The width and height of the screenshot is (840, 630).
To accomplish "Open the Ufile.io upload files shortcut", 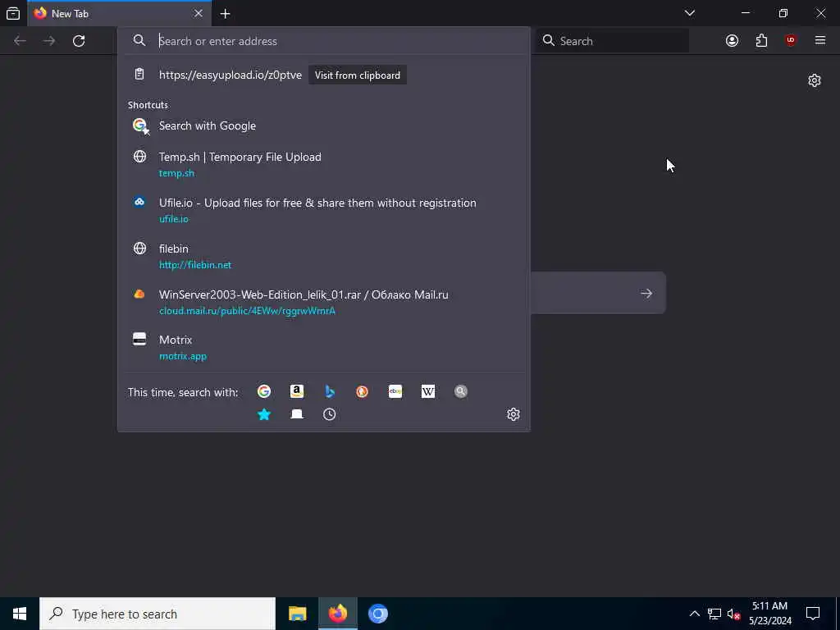I will pos(323,211).
